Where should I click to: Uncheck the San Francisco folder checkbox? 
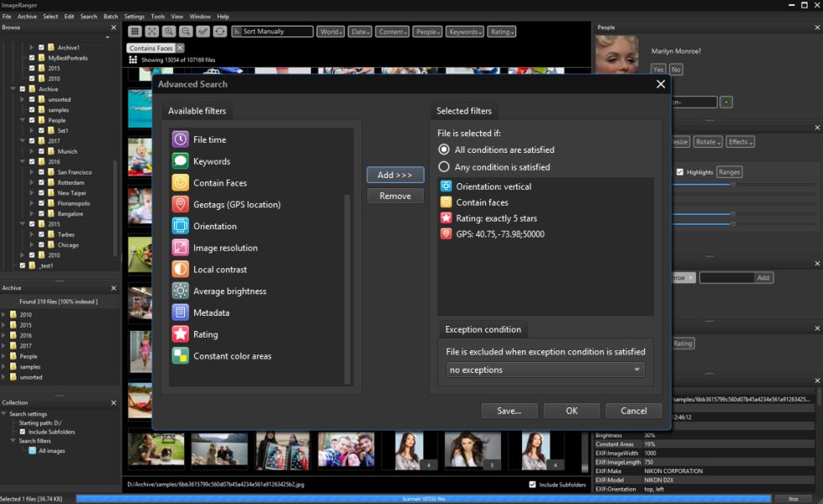tap(41, 172)
